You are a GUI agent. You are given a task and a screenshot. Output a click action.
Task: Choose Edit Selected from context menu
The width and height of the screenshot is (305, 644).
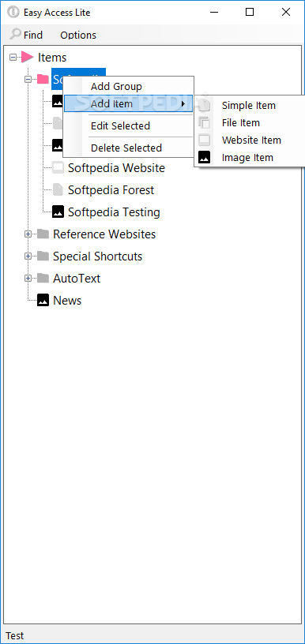(128, 125)
